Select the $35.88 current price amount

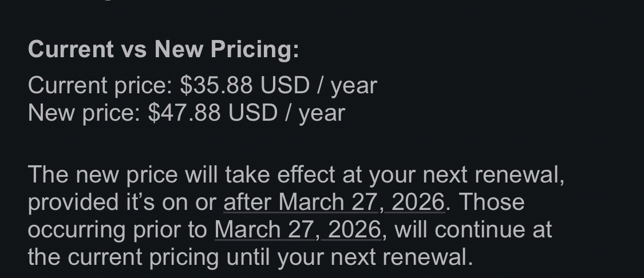[x=216, y=85]
